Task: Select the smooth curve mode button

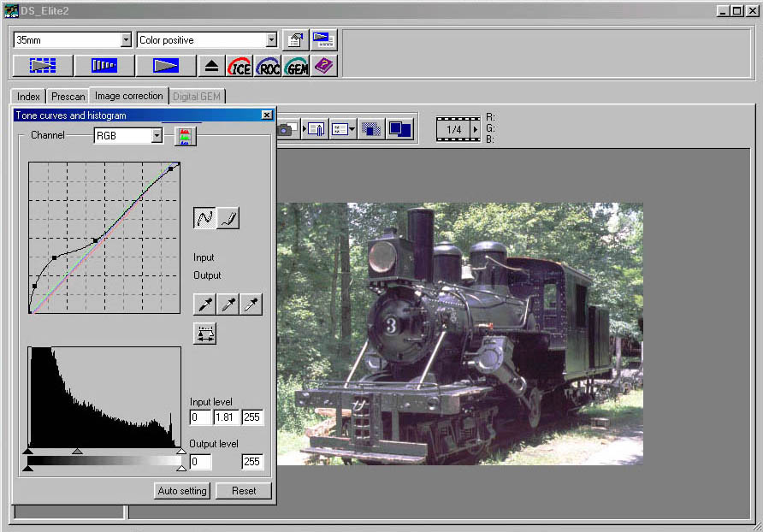Action: point(205,218)
